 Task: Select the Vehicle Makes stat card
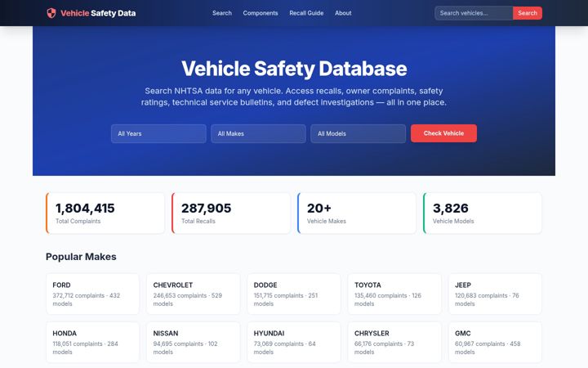[x=357, y=213]
